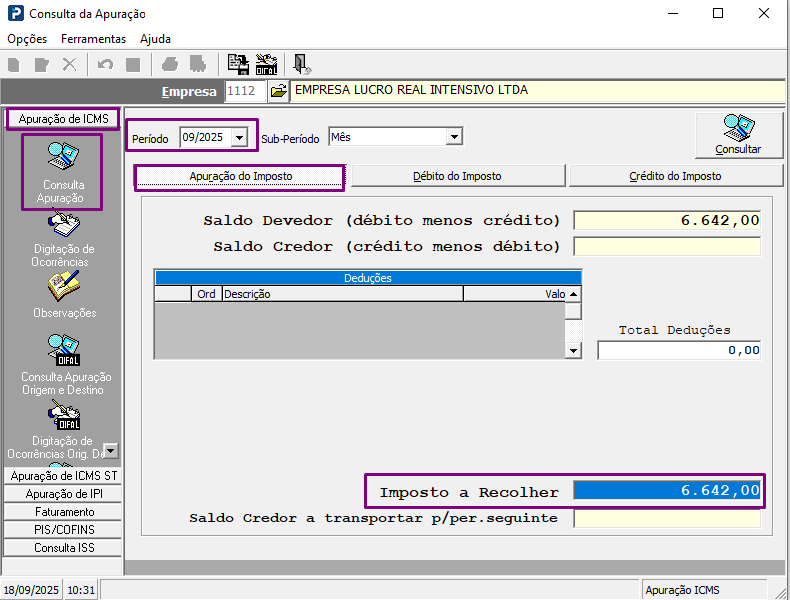Open the Opções menu
The image size is (790, 600).
27,39
